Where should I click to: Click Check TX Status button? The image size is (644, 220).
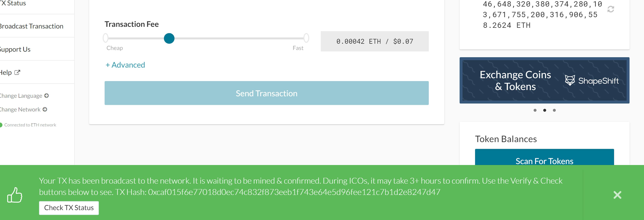point(69,208)
